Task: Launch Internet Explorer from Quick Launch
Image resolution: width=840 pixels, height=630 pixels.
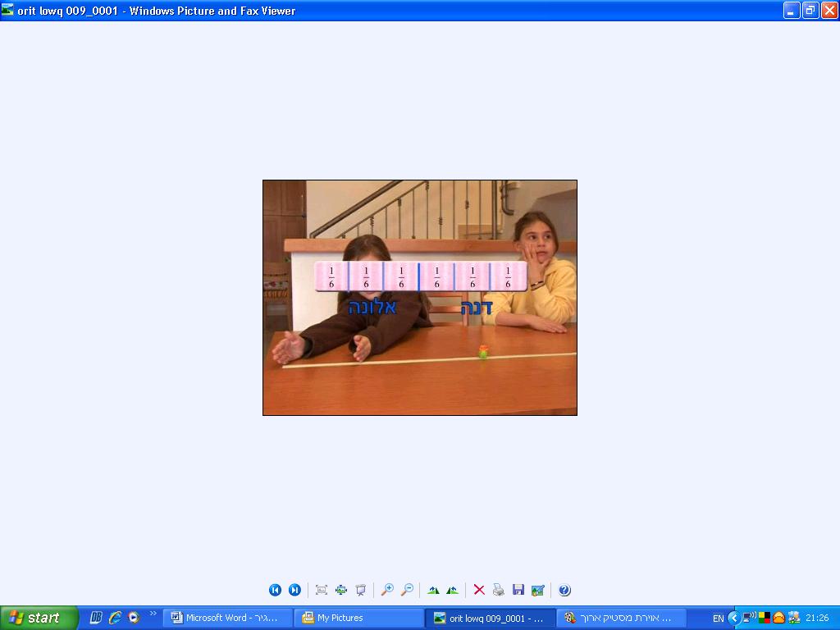Action: (x=115, y=618)
